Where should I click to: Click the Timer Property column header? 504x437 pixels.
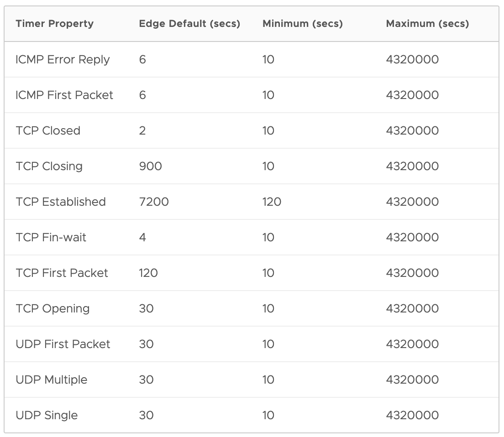pos(54,24)
